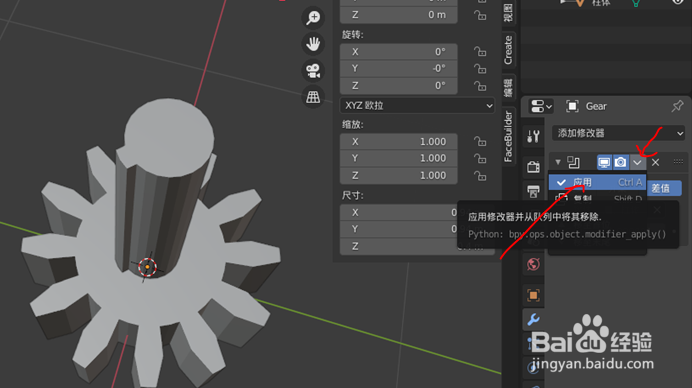Click the Gear object name text

pyautogui.click(x=596, y=106)
